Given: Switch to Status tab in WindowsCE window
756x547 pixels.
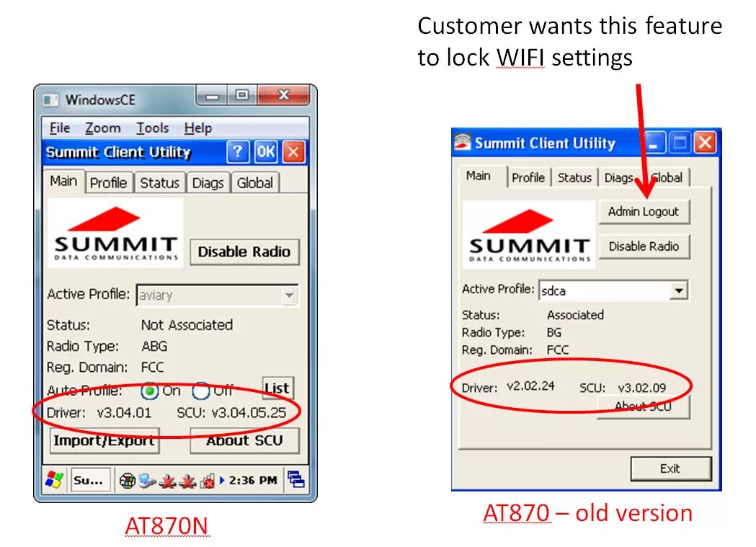Looking at the screenshot, I should point(159,183).
